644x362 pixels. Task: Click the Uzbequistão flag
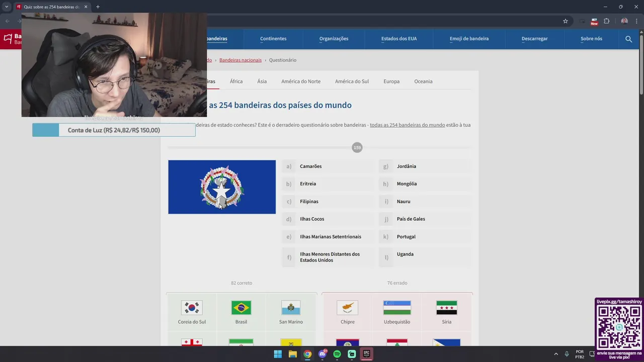coord(397,308)
